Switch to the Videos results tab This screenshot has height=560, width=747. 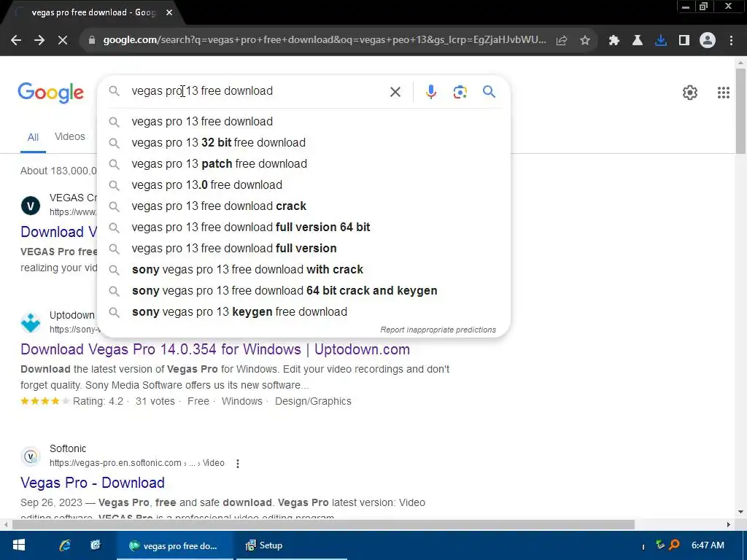click(x=69, y=136)
